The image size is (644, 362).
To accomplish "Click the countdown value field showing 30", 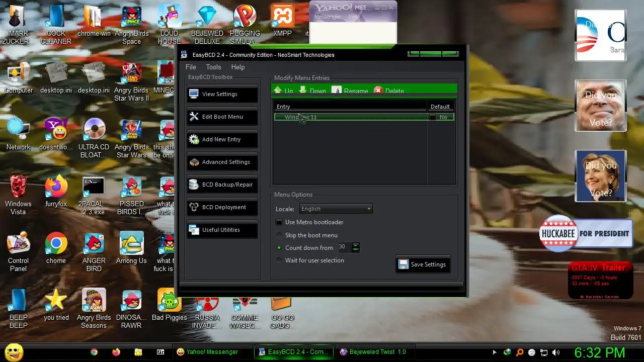I will click(x=345, y=247).
